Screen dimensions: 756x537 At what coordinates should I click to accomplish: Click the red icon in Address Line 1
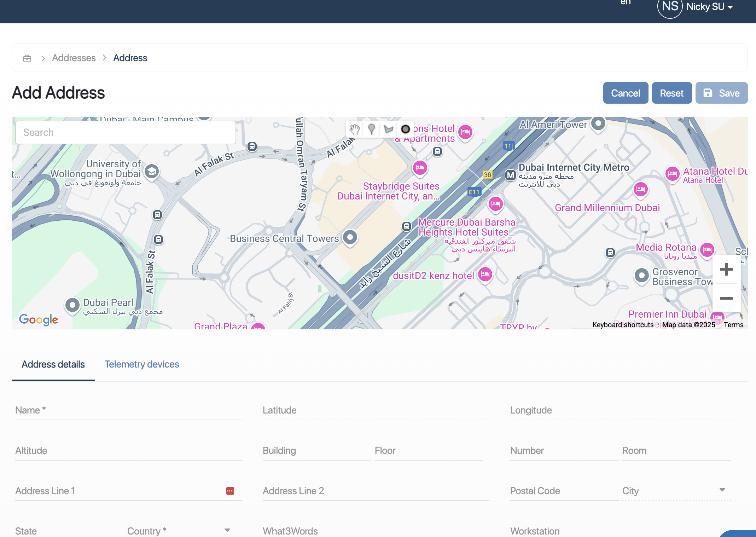click(230, 491)
